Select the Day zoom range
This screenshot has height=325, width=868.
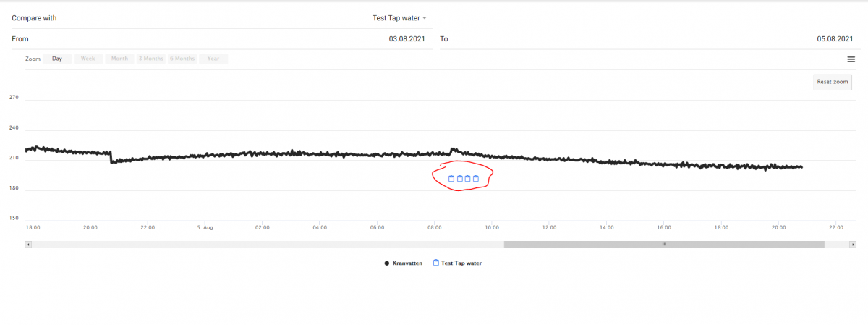click(x=57, y=59)
